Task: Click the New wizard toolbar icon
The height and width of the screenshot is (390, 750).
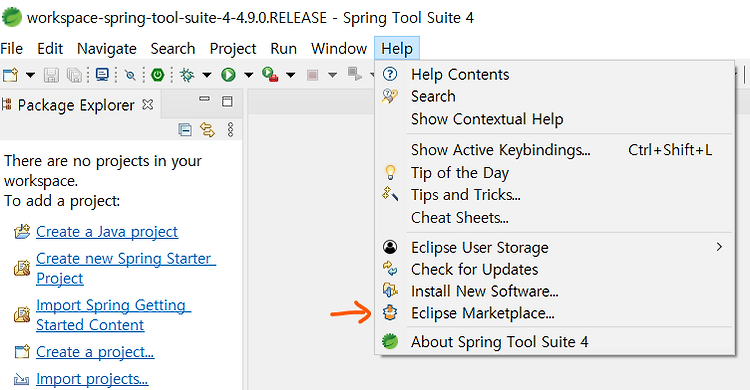Action: pyautogui.click(x=11, y=75)
